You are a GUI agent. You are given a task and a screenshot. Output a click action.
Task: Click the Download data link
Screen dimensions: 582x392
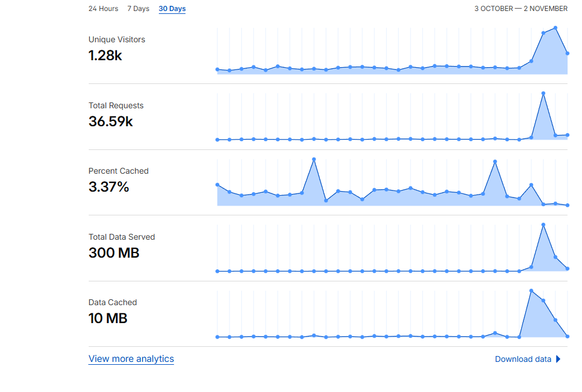coord(523,359)
